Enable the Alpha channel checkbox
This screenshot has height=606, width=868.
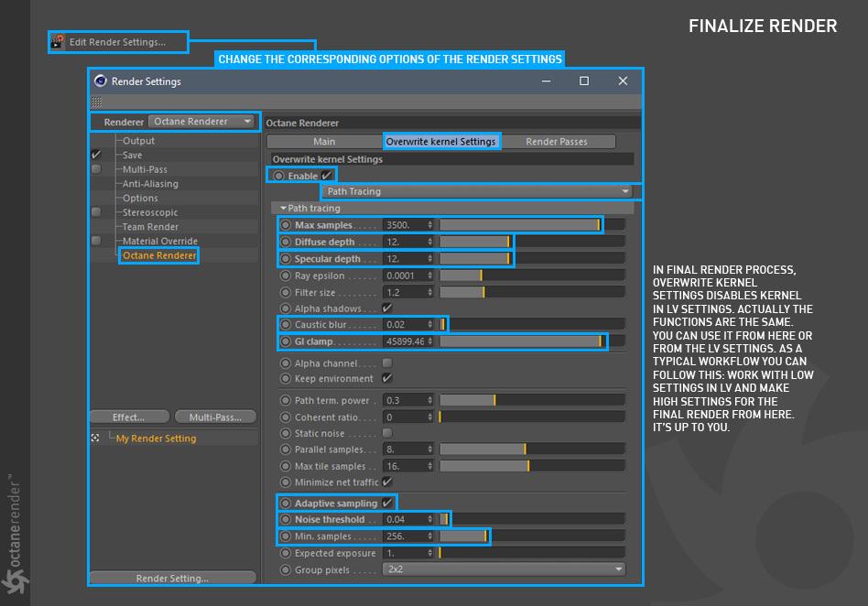coord(387,363)
